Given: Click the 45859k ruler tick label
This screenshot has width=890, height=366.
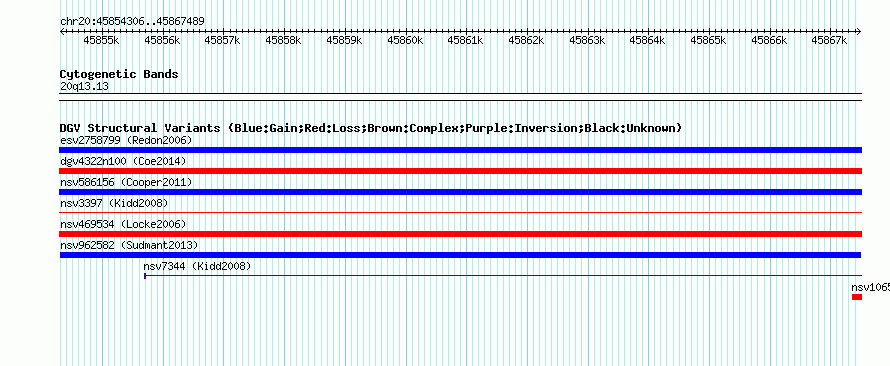Looking at the screenshot, I should [344, 40].
